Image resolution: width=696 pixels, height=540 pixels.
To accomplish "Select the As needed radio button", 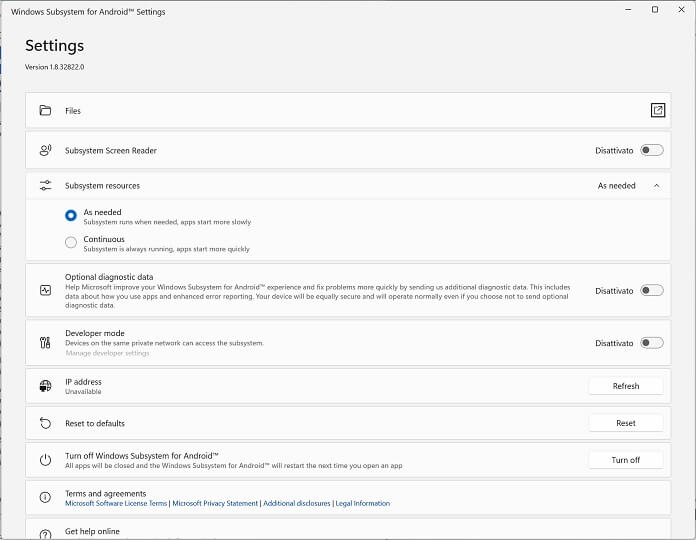I will tap(71, 215).
